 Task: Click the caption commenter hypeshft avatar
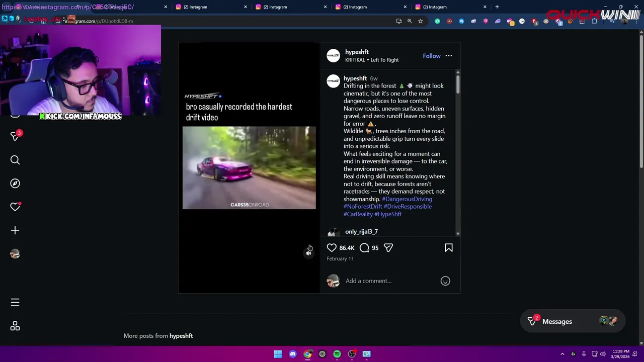point(334,81)
